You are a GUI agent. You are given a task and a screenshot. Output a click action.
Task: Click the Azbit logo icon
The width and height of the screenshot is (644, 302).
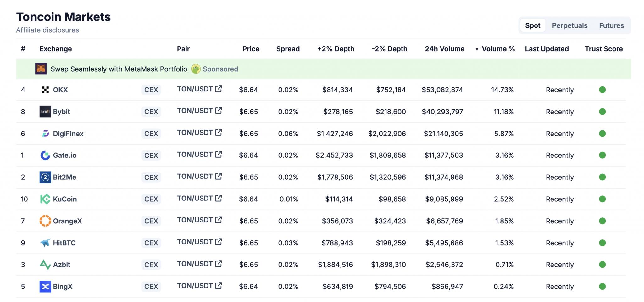(x=45, y=265)
